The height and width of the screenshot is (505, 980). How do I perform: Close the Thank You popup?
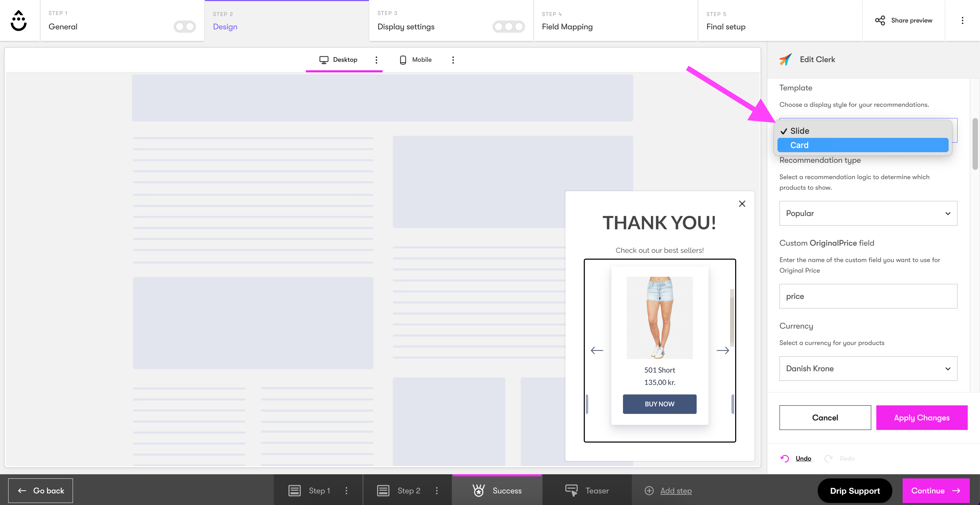742,204
